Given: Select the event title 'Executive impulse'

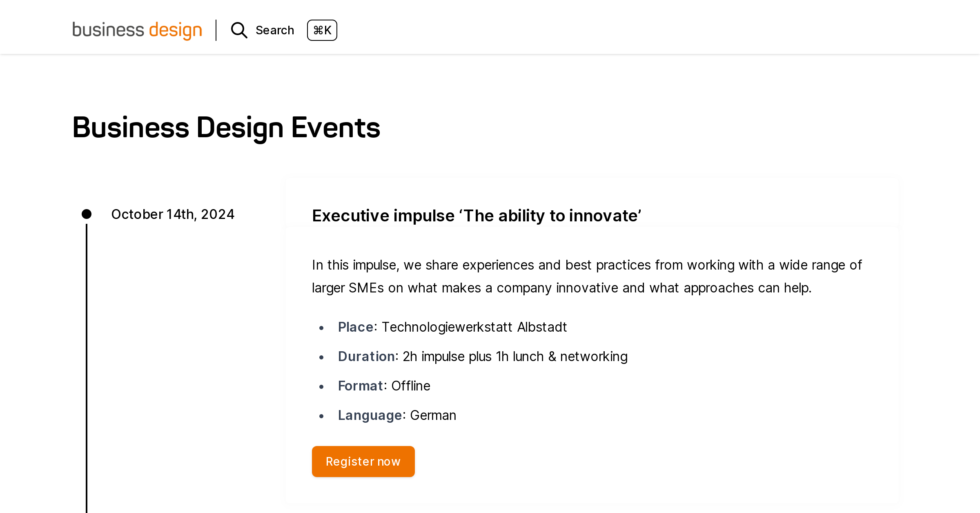Looking at the screenshot, I should (477, 215).
